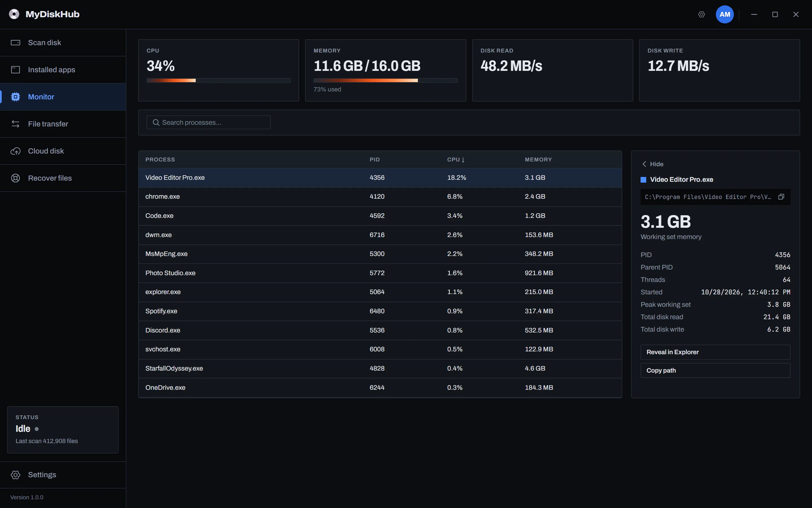Go to the Scan disk section

pyautogui.click(x=63, y=43)
